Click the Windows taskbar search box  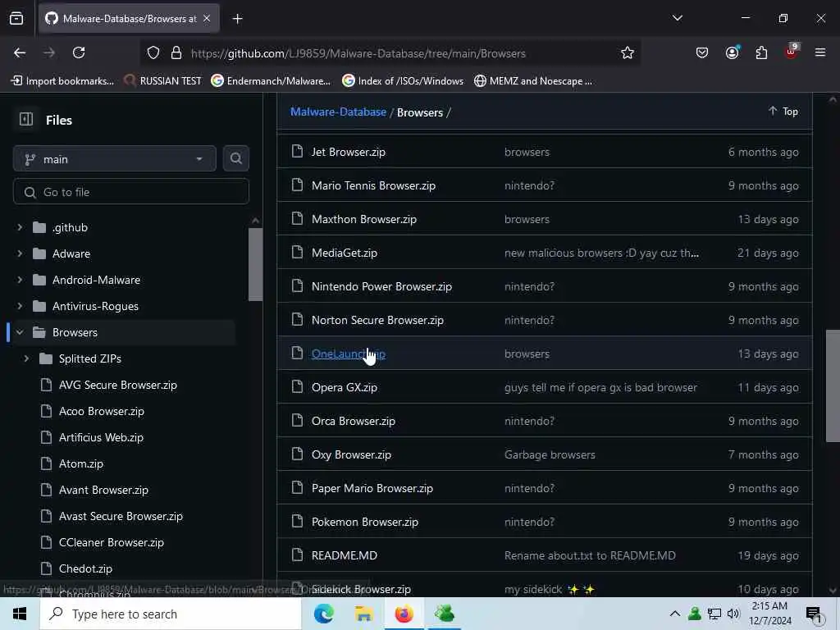(x=171, y=614)
